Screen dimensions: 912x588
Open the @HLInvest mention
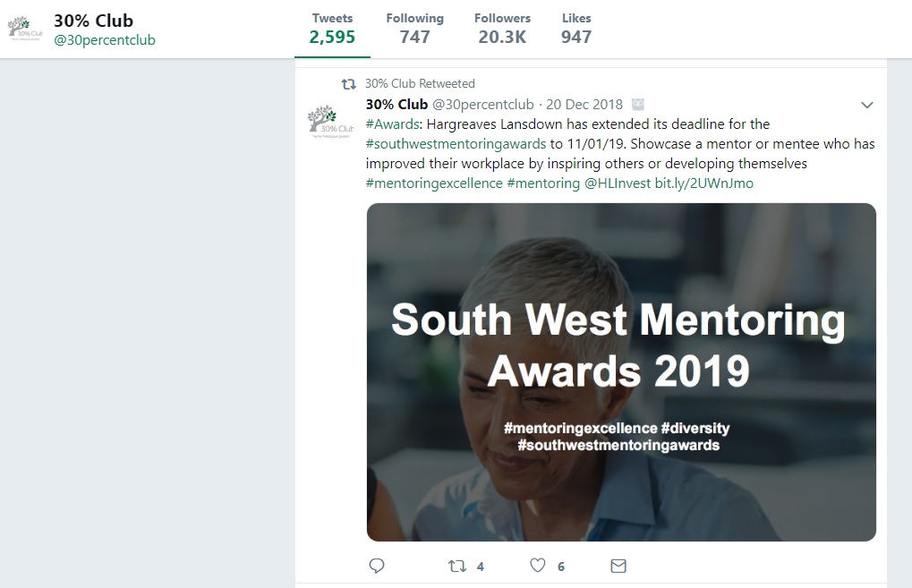(x=618, y=183)
